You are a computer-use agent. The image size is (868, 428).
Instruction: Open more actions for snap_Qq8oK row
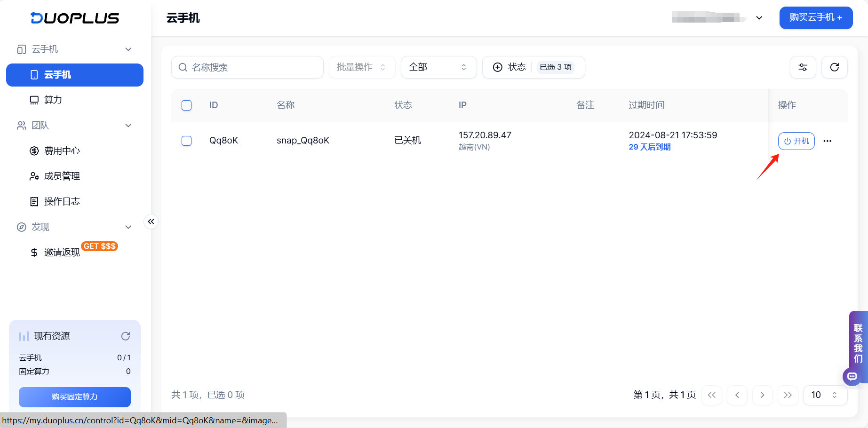[x=828, y=141]
